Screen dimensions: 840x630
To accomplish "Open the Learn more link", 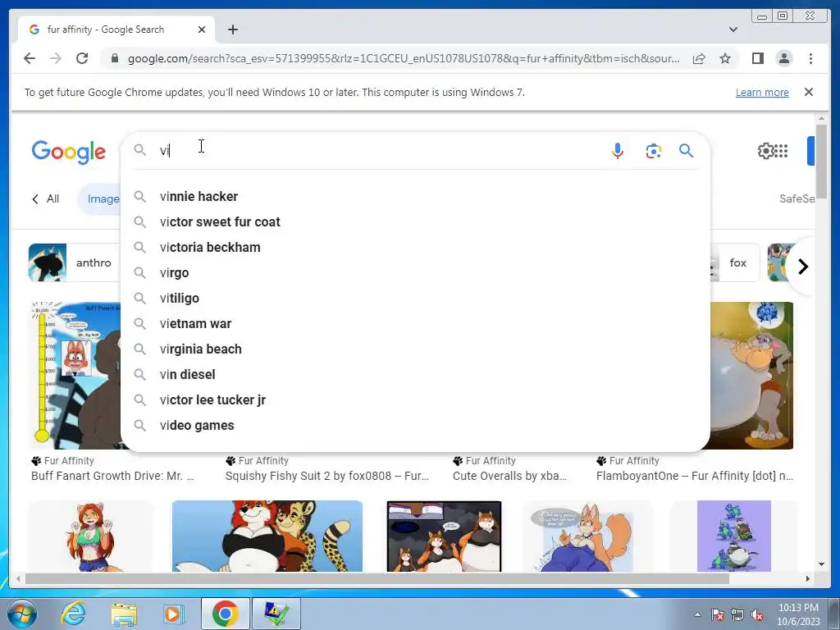I will coord(762,92).
